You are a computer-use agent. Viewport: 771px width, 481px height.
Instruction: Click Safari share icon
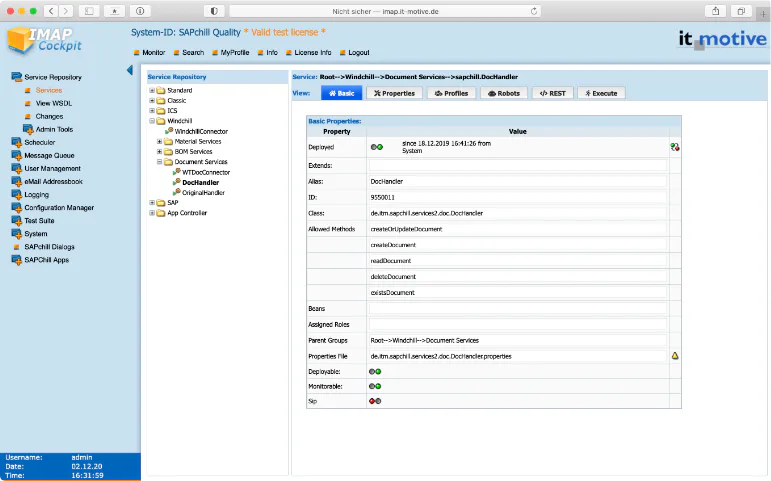[715, 11]
